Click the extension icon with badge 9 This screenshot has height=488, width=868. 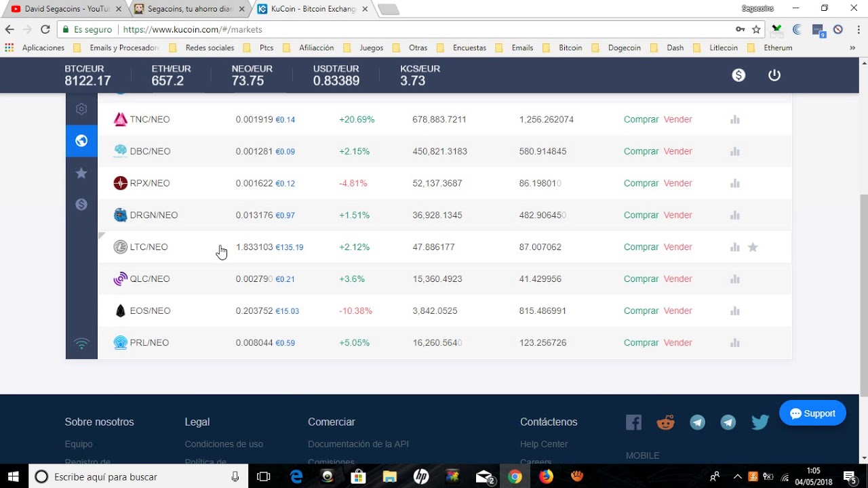pos(818,30)
